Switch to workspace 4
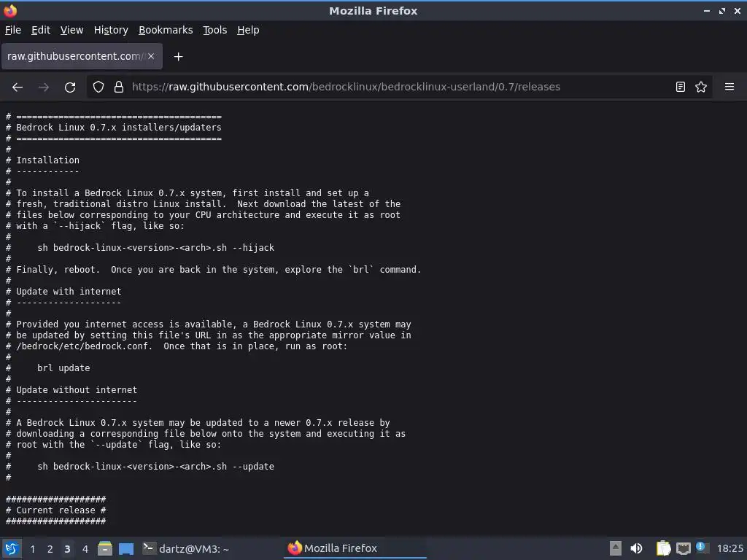This screenshot has height=560, width=747. pos(85,549)
